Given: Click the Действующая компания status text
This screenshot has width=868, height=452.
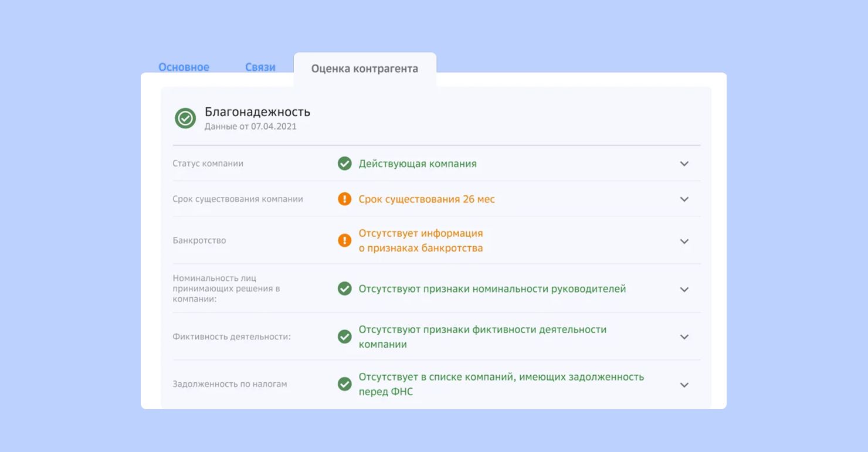Looking at the screenshot, I should (x=418, y=164).
